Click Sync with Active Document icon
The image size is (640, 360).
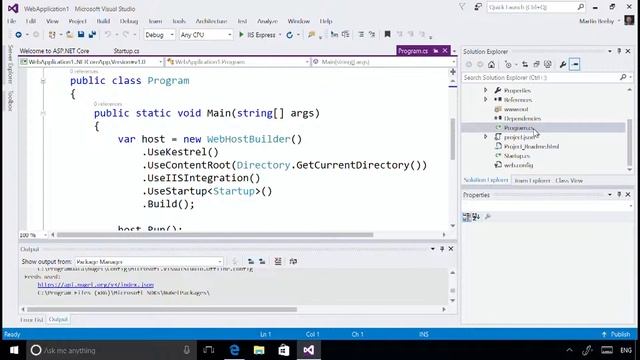coord(525,64)
